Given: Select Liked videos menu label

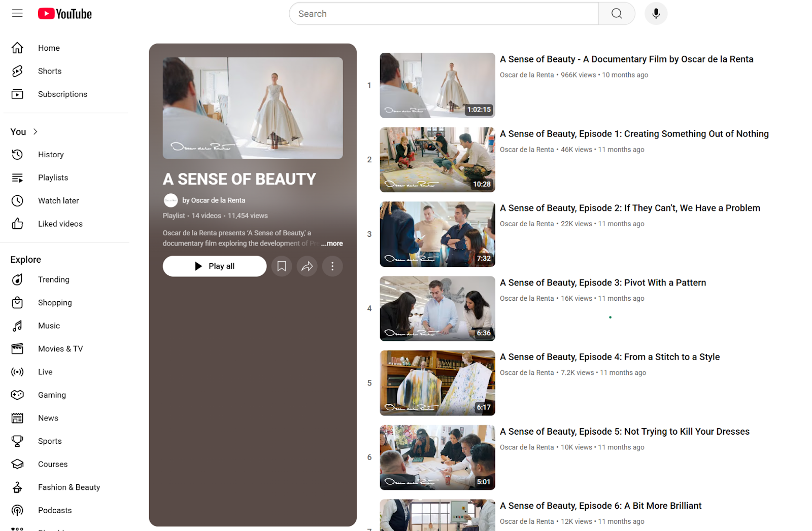Looking at the screenshot, I should coord(60,224).
